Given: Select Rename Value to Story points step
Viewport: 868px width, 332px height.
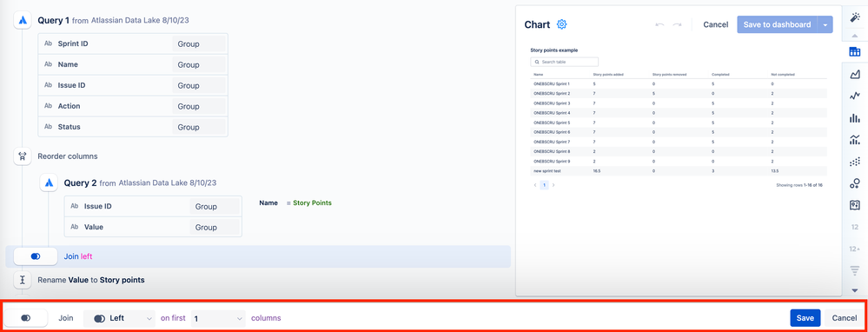Looking at the screenshot, I should click(x=91, y=280).
